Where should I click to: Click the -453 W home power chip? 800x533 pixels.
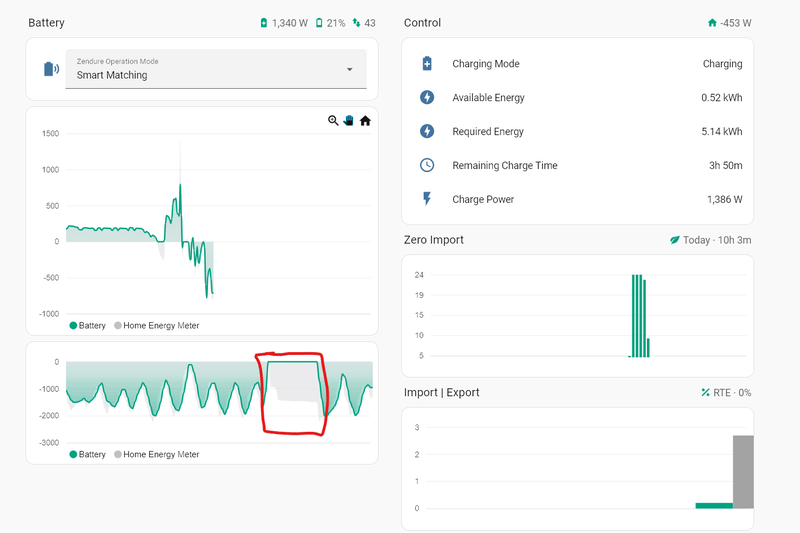(730, 23)
